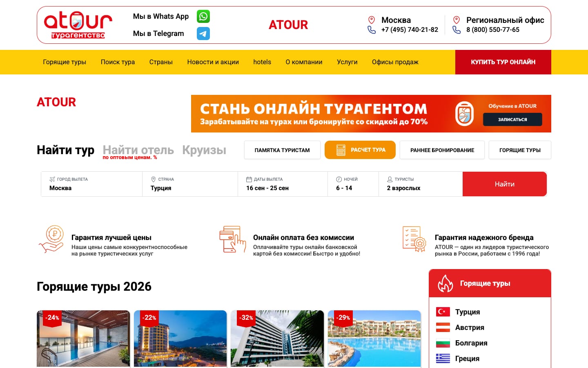Click the regional office location pin icon
Image resolution: width=588 pixels, height=368 pixels.
coord(457,20)
